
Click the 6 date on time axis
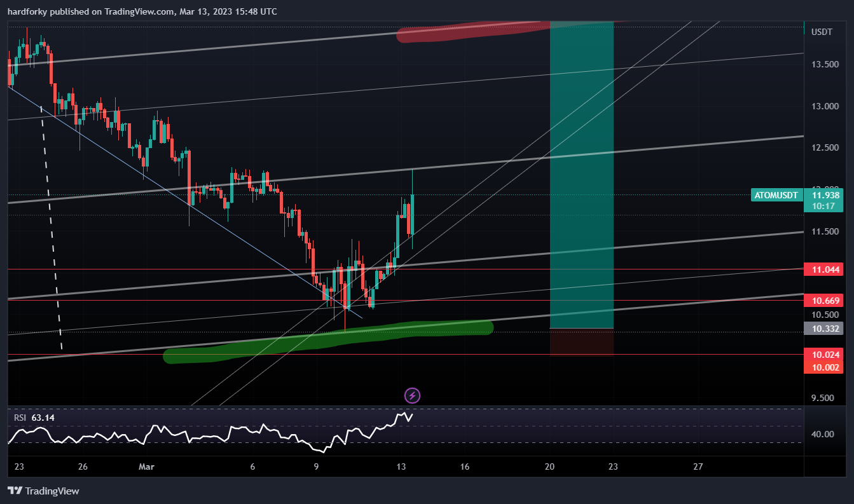point(252,467)
